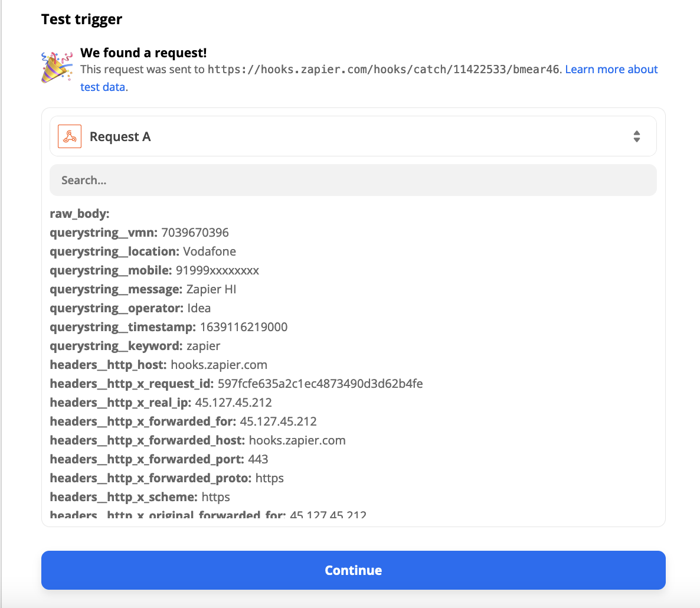Click the Test trigger heading
Screen dimensions: 700x608
[81, 19]
